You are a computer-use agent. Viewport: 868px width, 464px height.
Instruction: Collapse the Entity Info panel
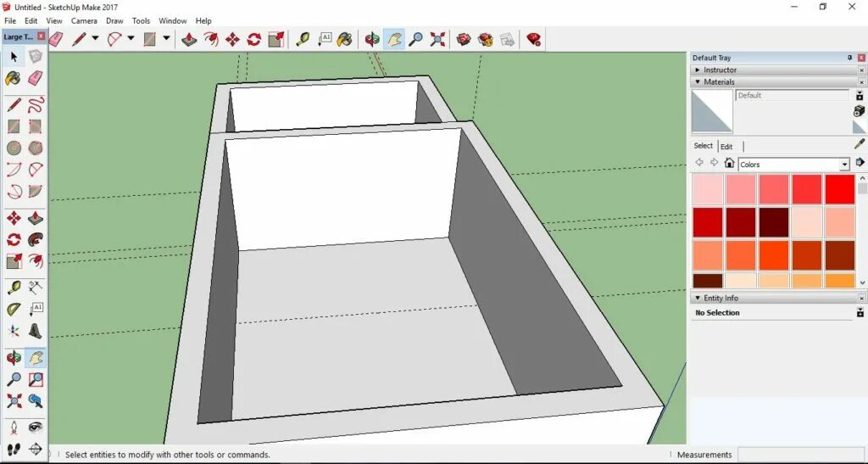click(698, 298)
